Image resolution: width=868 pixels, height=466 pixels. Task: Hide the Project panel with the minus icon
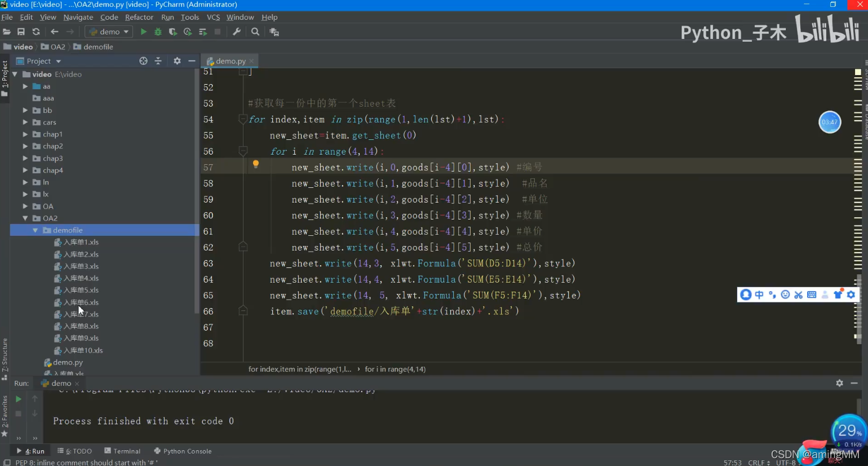pos(192,61)
